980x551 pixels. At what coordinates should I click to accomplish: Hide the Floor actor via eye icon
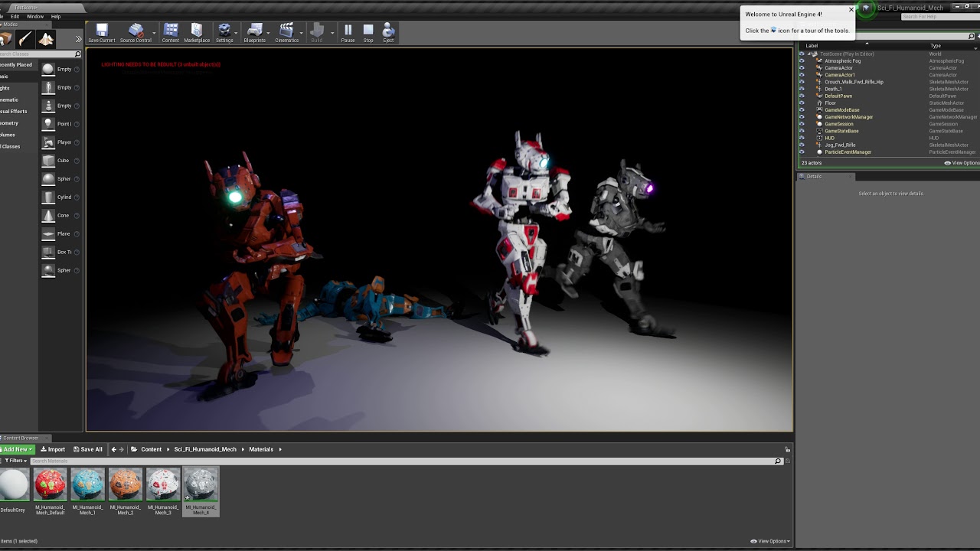[802, 103]
